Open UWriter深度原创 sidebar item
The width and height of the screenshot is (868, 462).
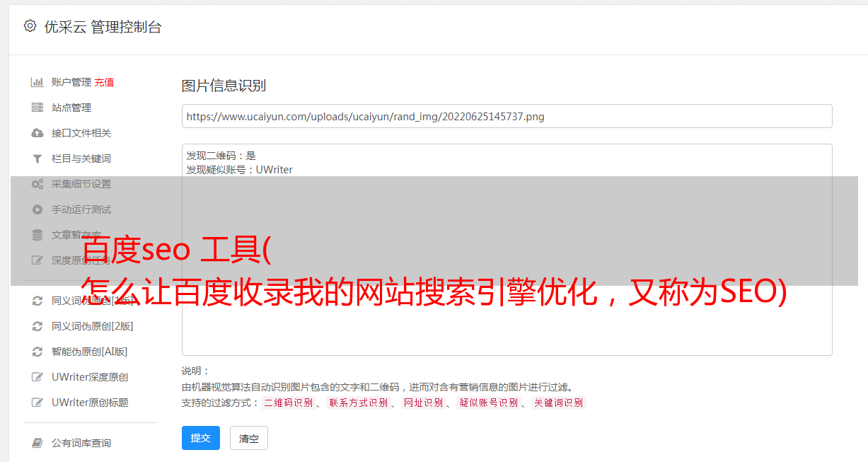pos(90,377)
